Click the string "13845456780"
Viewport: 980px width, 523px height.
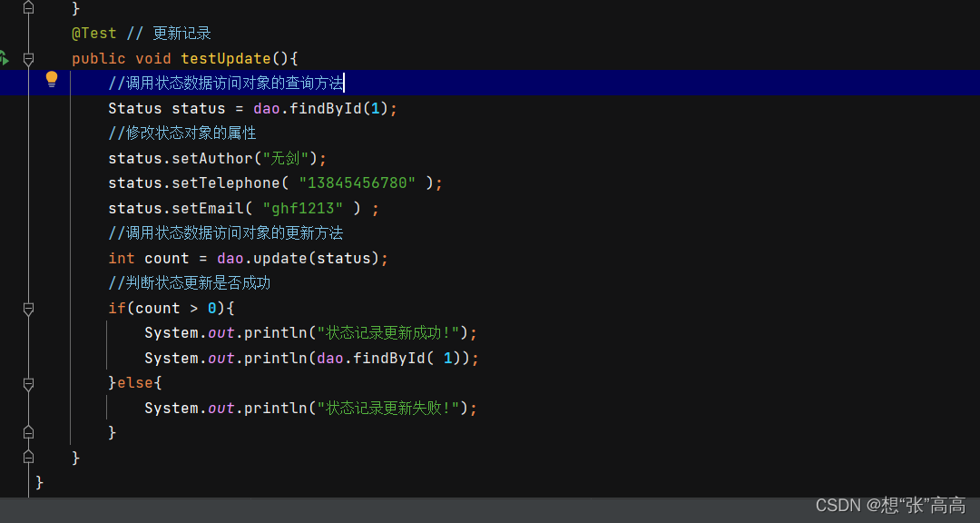[x=357, y=183]
